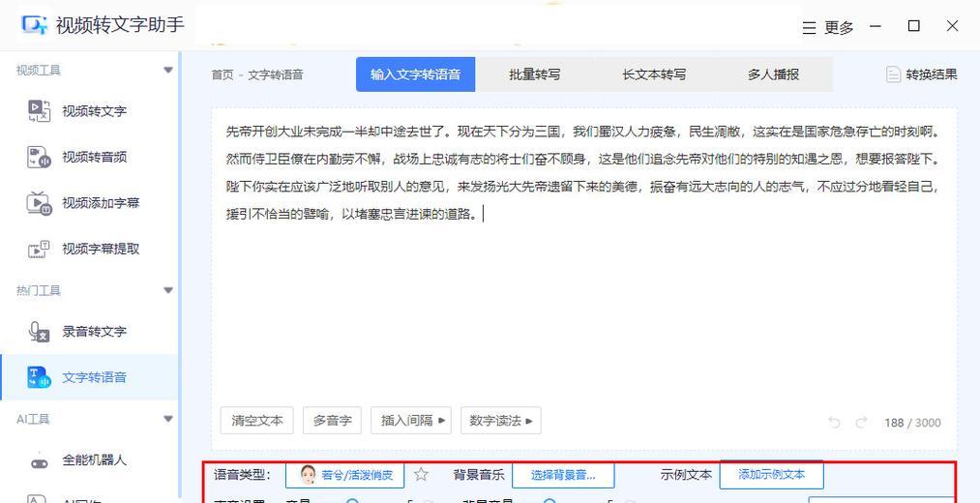Click the 多音字 button

332,421
